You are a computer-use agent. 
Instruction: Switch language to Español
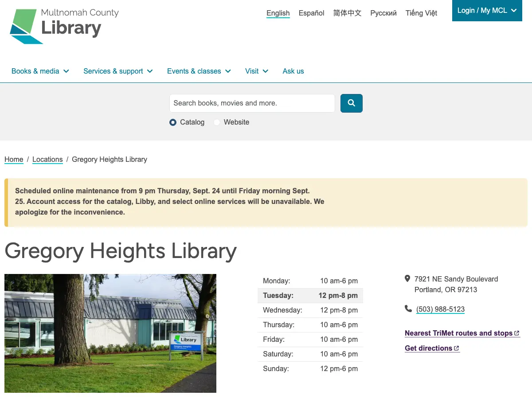click(x=312, y=13)
